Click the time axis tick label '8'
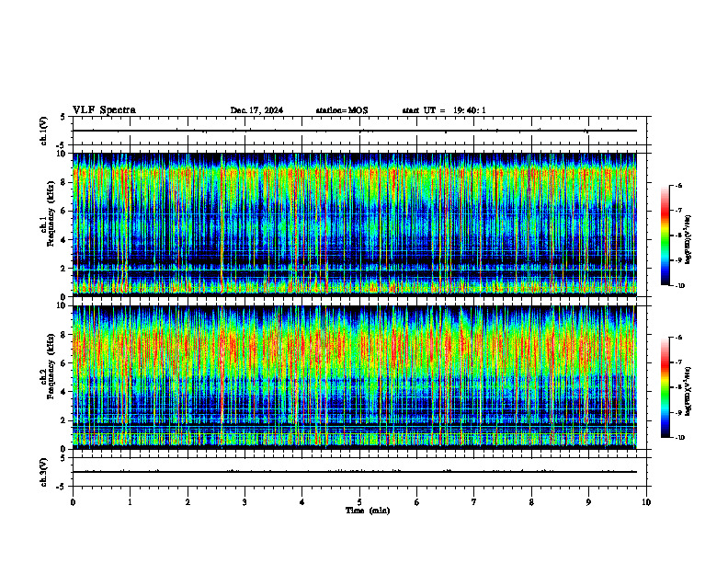Image resolution: width=728 pixels, height=563 pixels. (x=531, y=502)
